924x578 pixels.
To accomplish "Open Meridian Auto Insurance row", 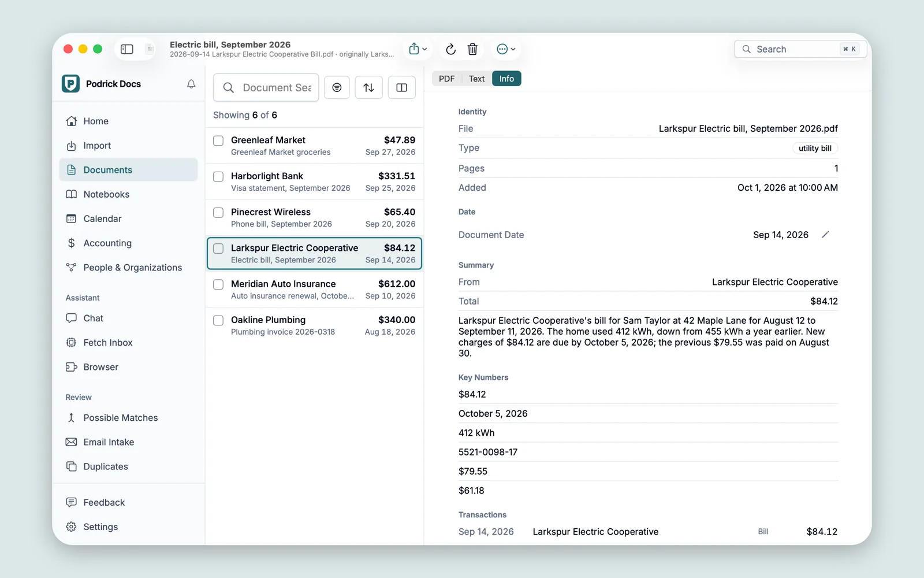I will click(315, 290).
